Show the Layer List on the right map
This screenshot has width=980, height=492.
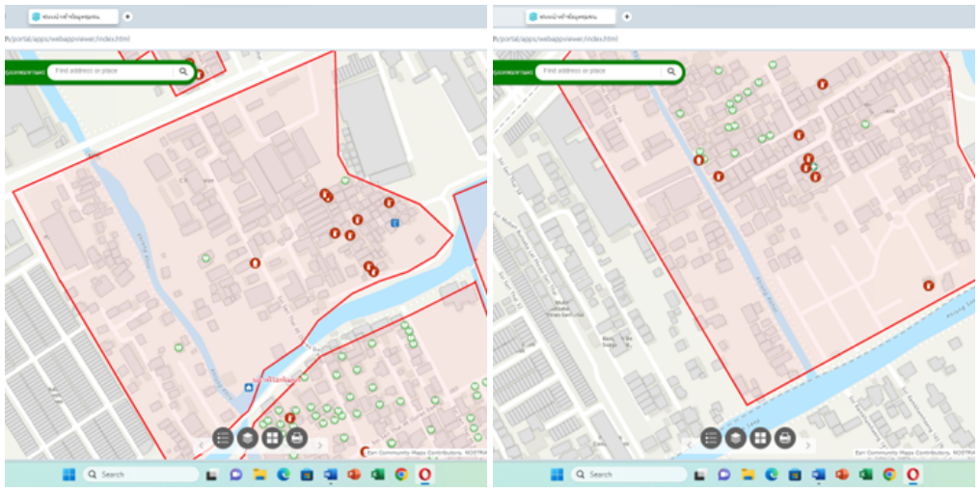point(736,438)
